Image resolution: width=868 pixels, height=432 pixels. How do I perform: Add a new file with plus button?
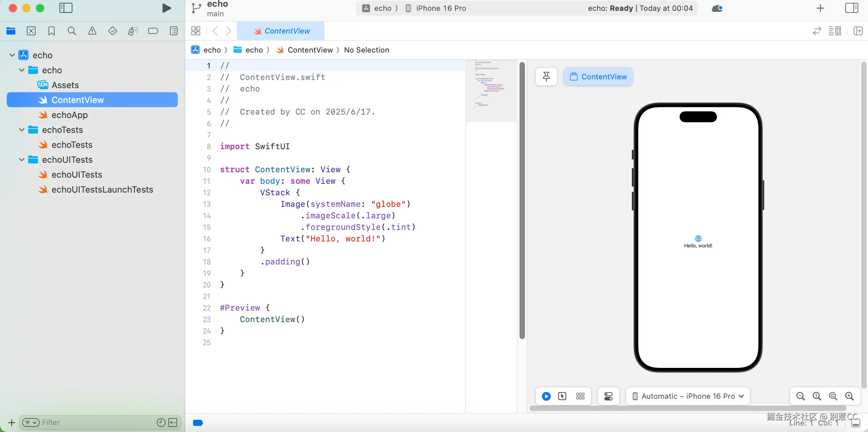click(12, 422)
